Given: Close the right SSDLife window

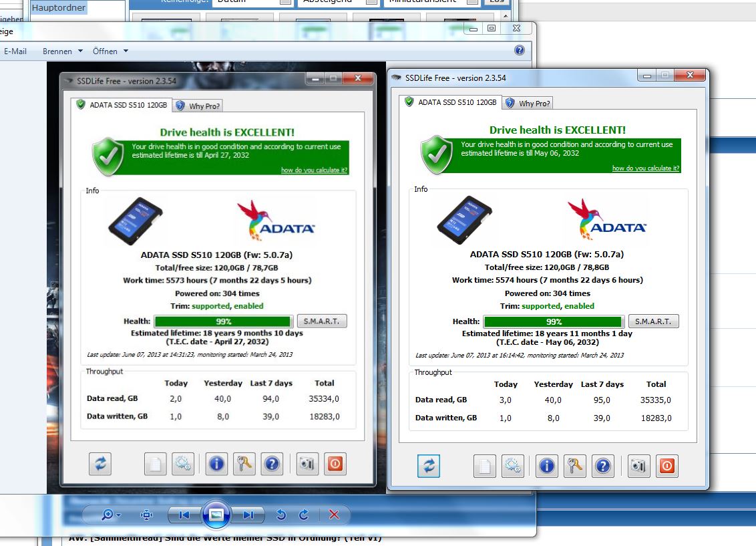Looking at the screenshot, I should coord(690,76).
